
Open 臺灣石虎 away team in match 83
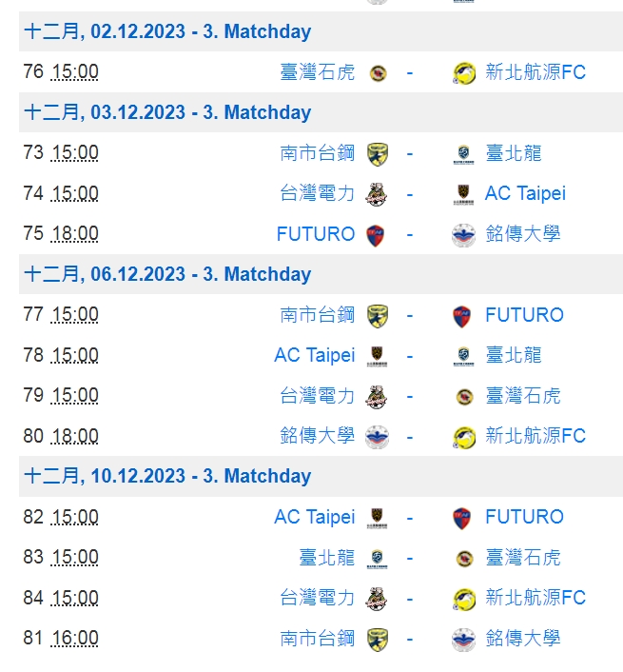point(523,558)
